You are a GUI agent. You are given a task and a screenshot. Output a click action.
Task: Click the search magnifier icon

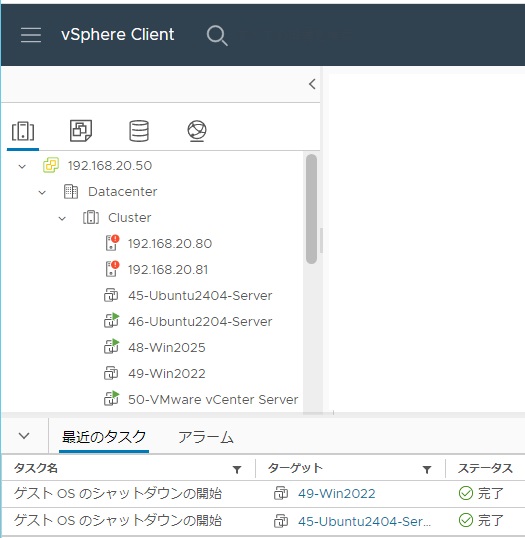[217, 35]
